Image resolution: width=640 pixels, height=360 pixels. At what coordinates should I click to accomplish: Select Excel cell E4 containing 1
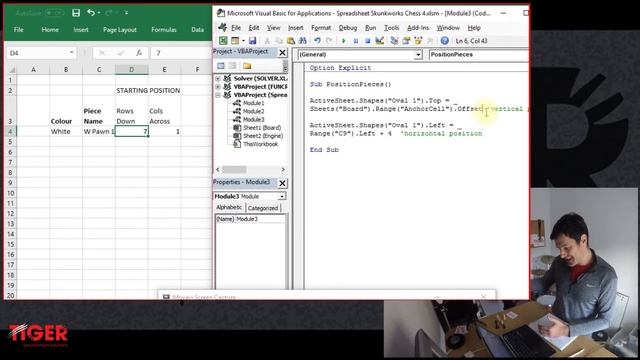[164, 131]
